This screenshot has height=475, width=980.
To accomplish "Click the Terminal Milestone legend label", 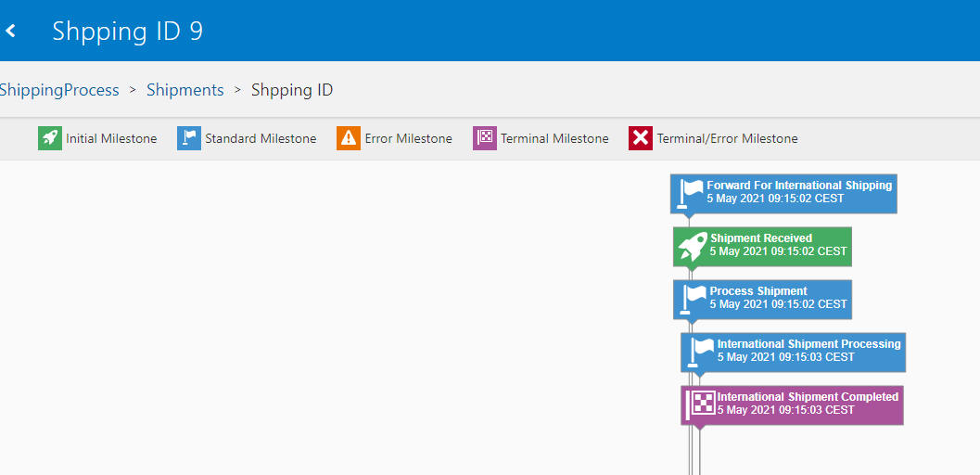I will (x=554, y=139).
